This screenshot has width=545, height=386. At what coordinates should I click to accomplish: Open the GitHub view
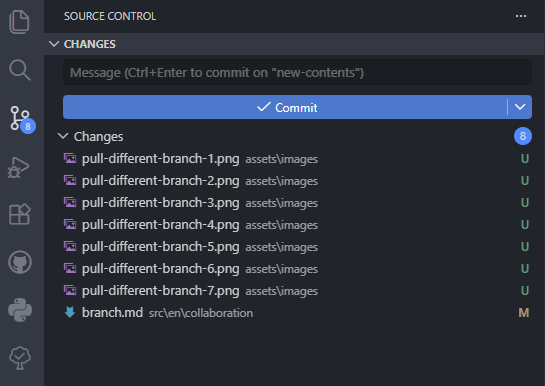pos(20,262)
